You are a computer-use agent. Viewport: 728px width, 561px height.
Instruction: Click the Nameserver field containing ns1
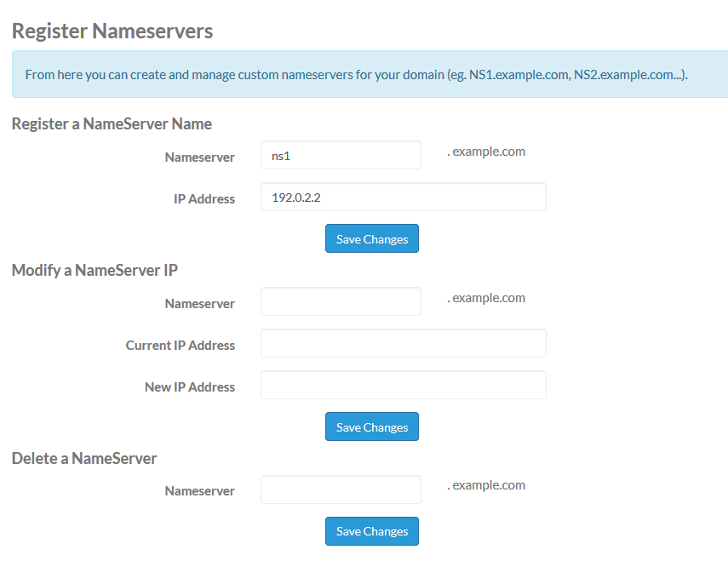[x=341, y=155]
